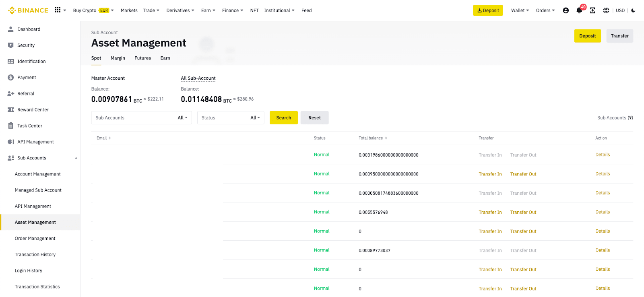Viewport: 644px width, 297px height.
Task: Open the notifications bell icon
Action: [579, 10]
